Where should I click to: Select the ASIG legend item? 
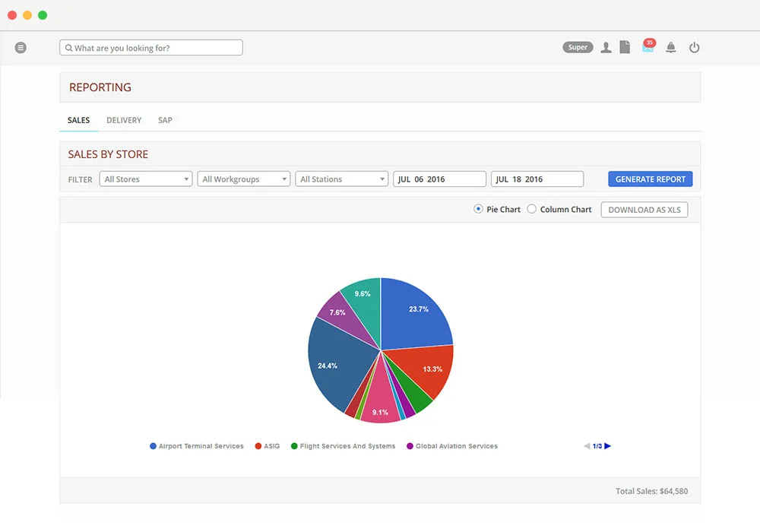tap(269, 446)
